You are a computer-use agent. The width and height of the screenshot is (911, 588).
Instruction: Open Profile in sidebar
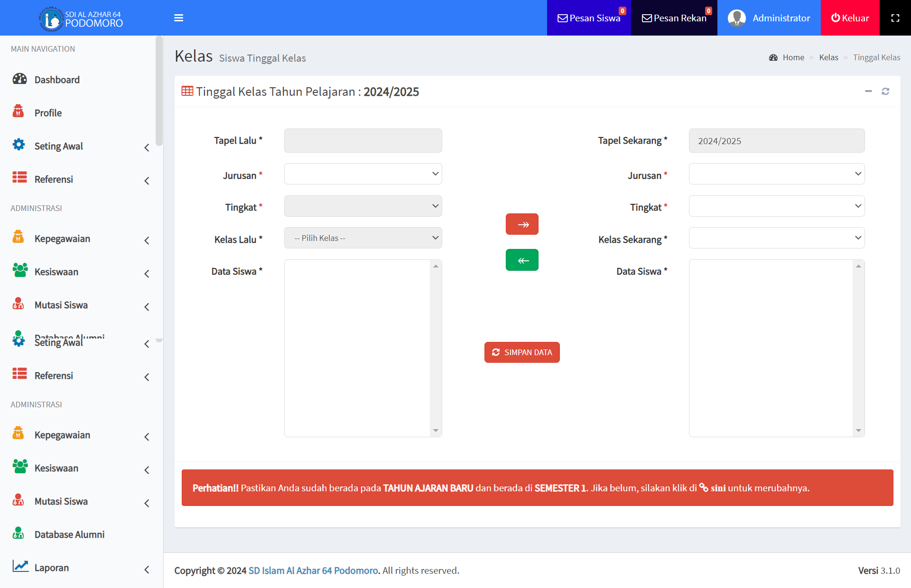click(x=48, y=113)
